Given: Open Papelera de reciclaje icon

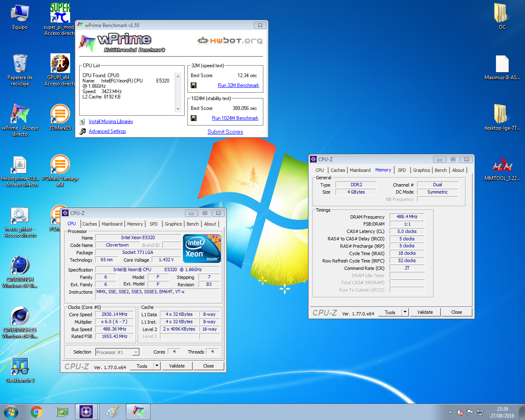Looking at the screenshot, I should click(20, 70).
